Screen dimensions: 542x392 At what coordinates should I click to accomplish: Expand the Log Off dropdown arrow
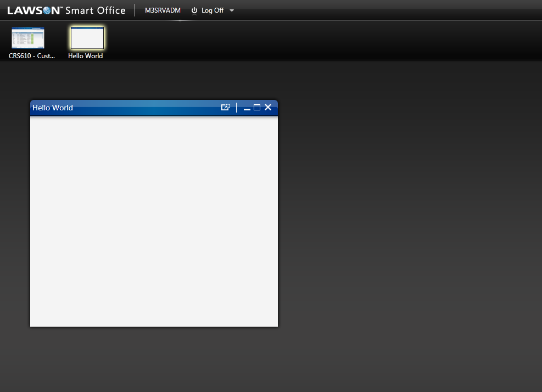tap(232, 10)
